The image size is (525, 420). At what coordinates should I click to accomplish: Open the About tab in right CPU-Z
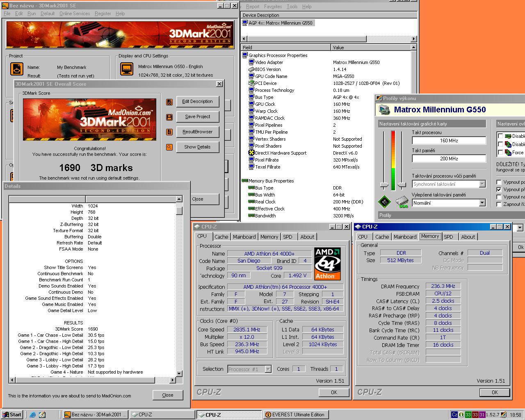click(x=468, y=237)
